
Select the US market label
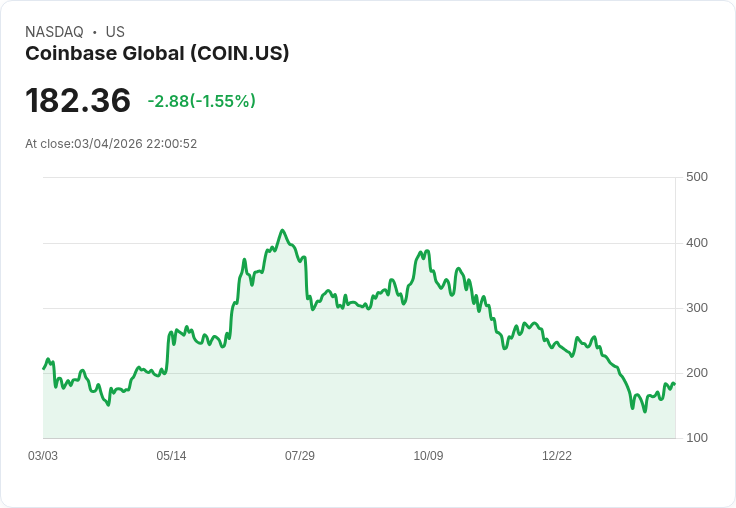[x=115, y=32]
